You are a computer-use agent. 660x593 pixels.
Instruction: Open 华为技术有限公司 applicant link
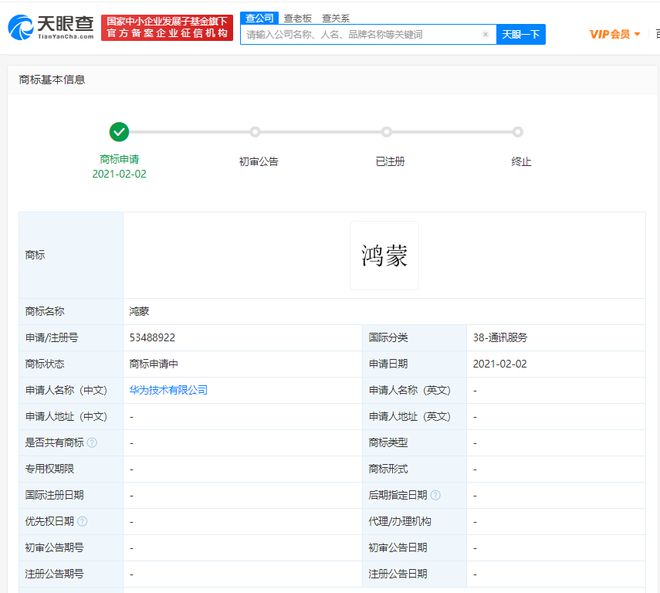click(168, 390)
